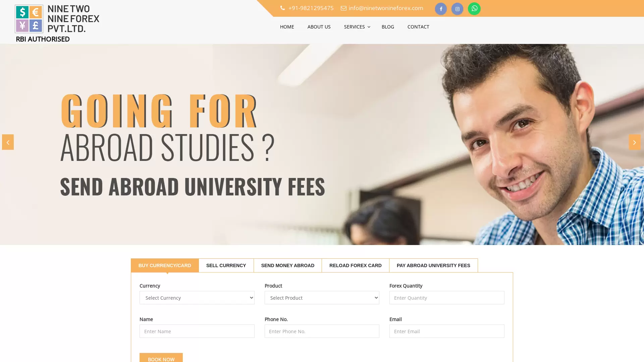Go to previous slide arrow

[x=8, y=142]
